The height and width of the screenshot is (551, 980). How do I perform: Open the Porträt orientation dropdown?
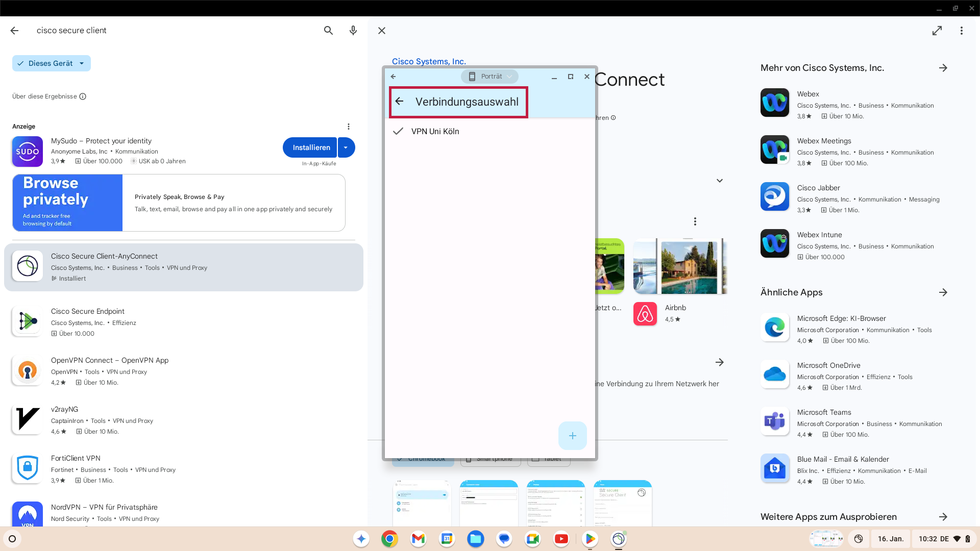(x=489, y=77)
